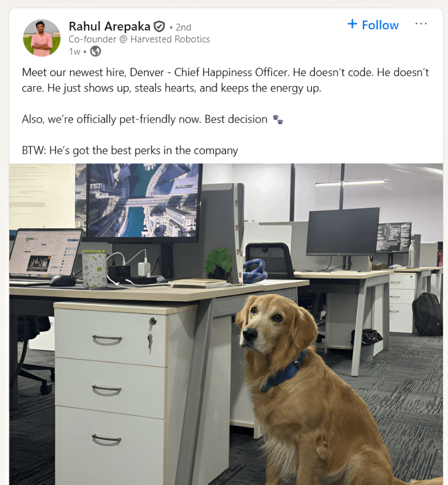The height and width of the screenshot is (485, 448).
Task: Click the Rahul Arepaka name link
Action: [110, 27]
